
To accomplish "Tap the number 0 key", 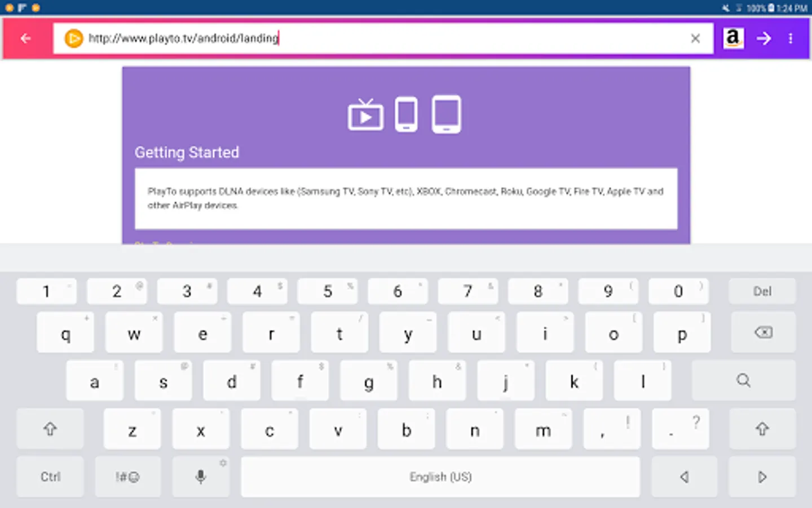I will (x=678, y=291).
